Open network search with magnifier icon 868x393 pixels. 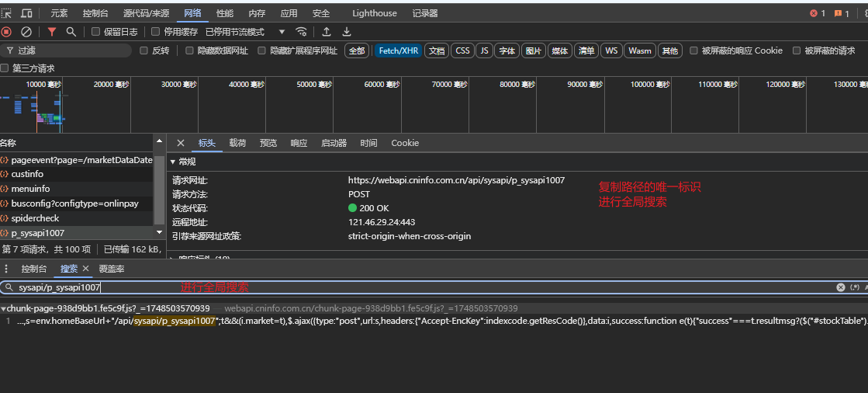pyautogui.click(x=71, y=32)
